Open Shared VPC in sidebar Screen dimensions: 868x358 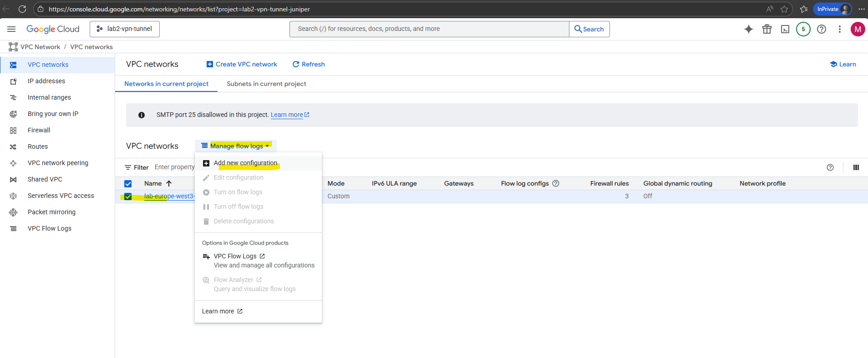point(57,179)
